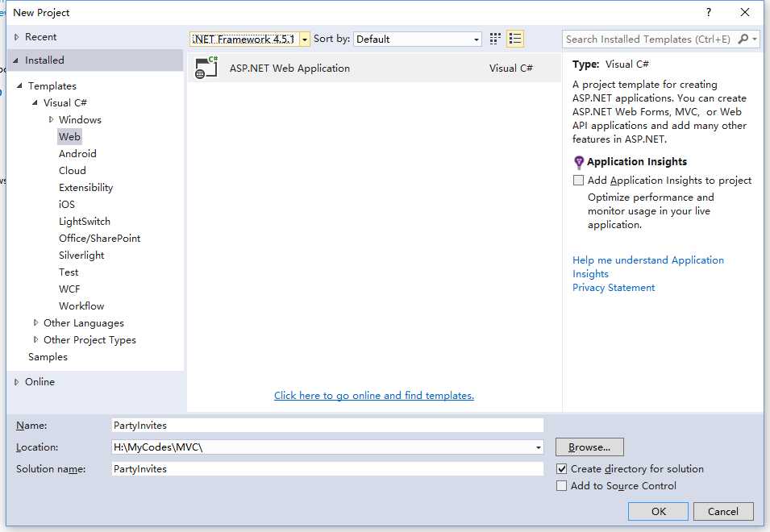The image size is (770, 532).
Task: Click the Browse... button
Action: coord(589,447)
